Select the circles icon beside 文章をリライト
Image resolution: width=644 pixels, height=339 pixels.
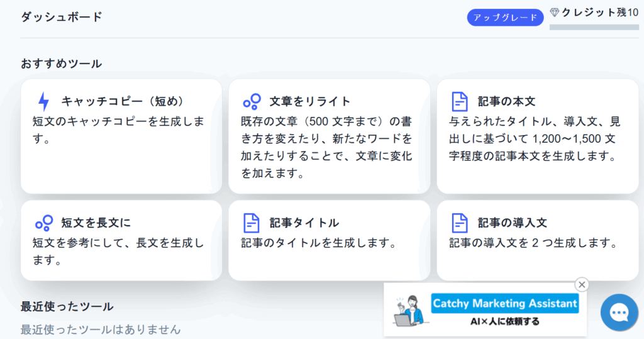point(252,101)
